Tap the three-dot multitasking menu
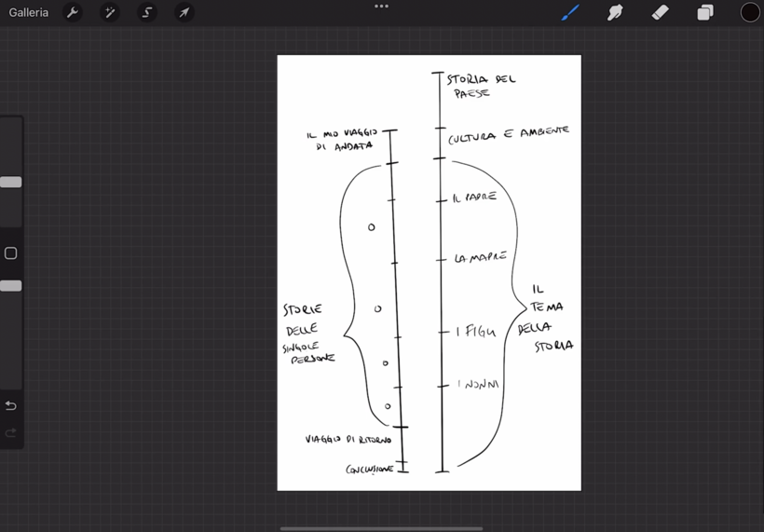Screen dimensions: 764x532 pos(381,7)
